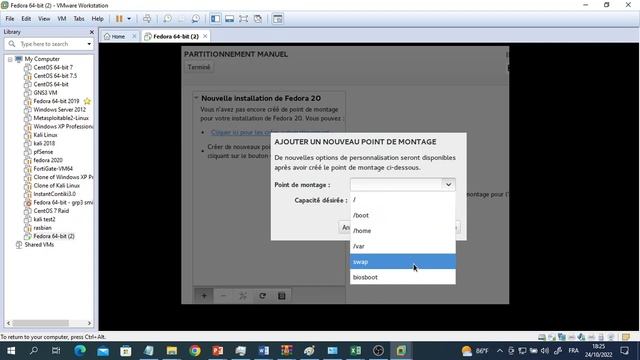Open the library search filter dropdown

click(89, 44)
